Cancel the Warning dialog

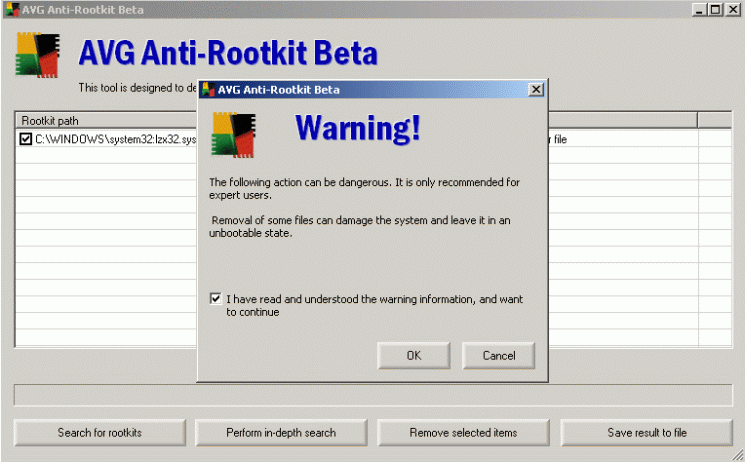[498, 356]
